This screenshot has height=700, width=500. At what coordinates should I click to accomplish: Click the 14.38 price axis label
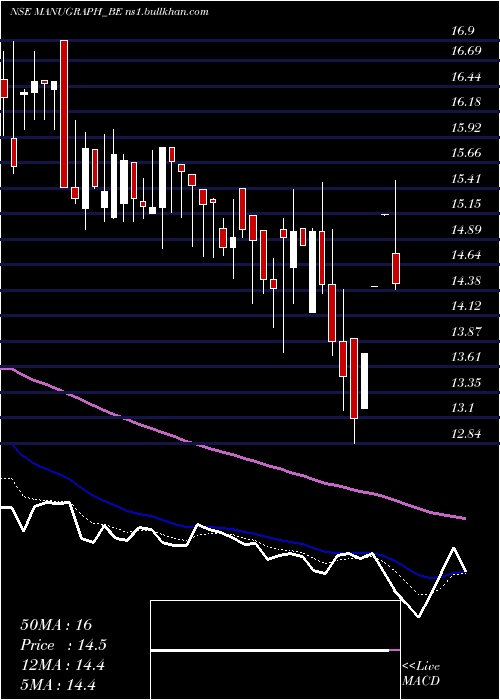(466, 281)
